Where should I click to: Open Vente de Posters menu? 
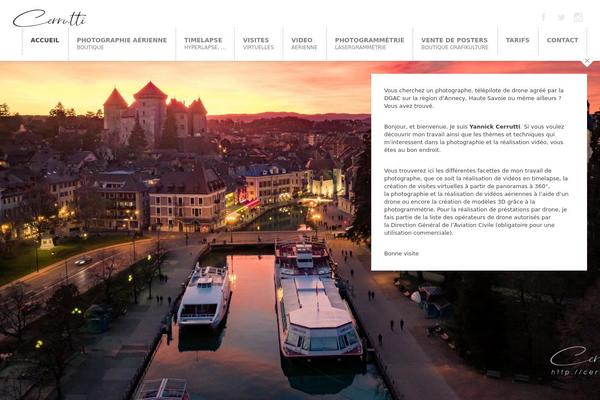[455, 43]
